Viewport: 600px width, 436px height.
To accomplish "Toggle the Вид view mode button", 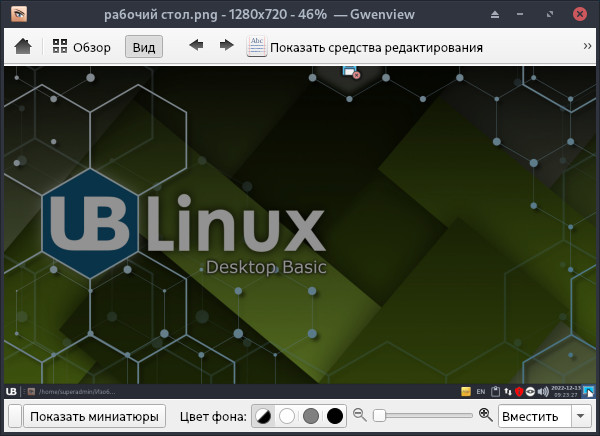I will tap(144, 47).
